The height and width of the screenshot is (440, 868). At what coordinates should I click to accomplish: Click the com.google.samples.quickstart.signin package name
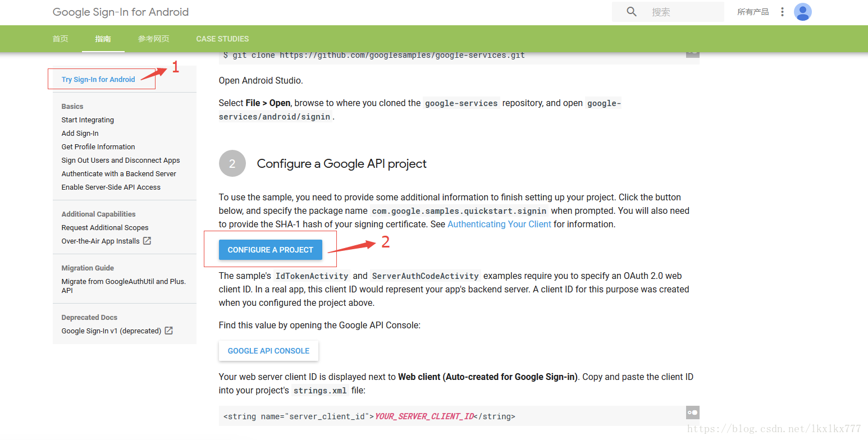click(459, 211)
